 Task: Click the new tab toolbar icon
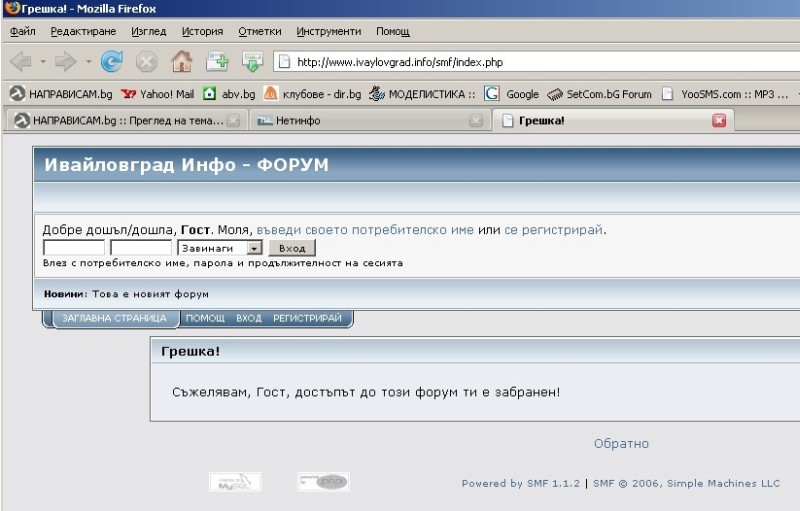coord(217,62)
